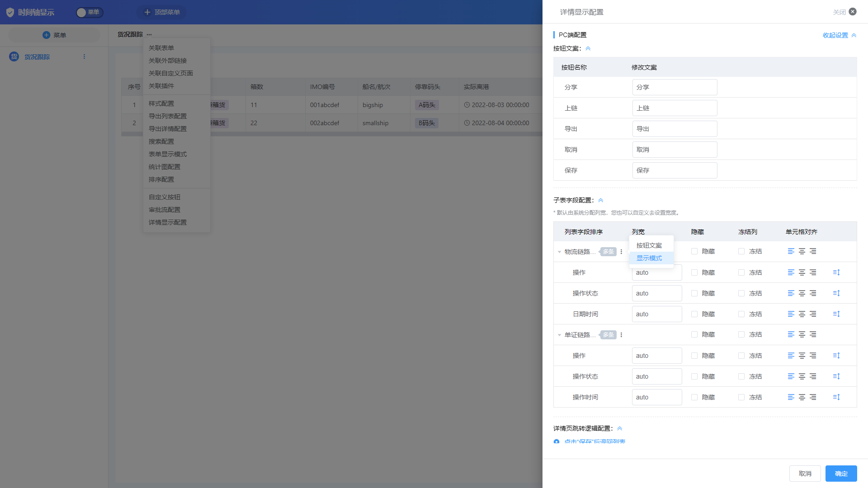Close the 详情显示配置 panel
Image resolution: width=868 pixels, height=488 pixels.
(853, 12)
